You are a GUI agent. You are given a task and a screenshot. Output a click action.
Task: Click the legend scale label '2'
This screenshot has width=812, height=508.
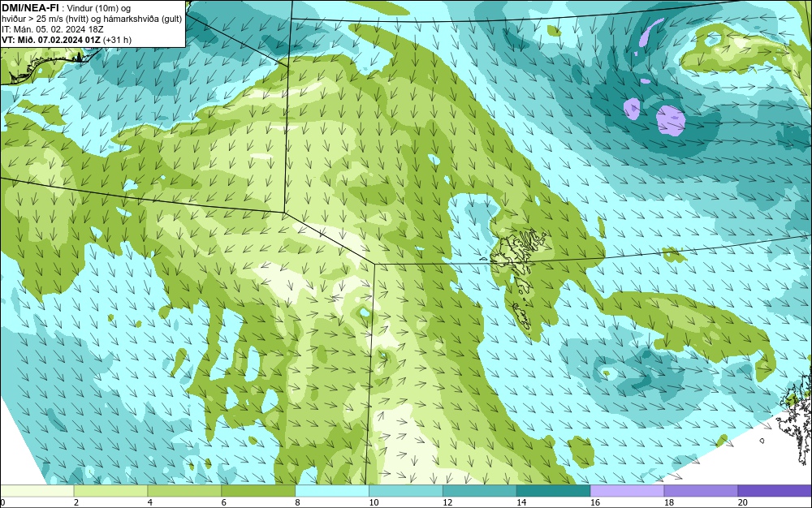pyautogui.click(x=76, y=502)
